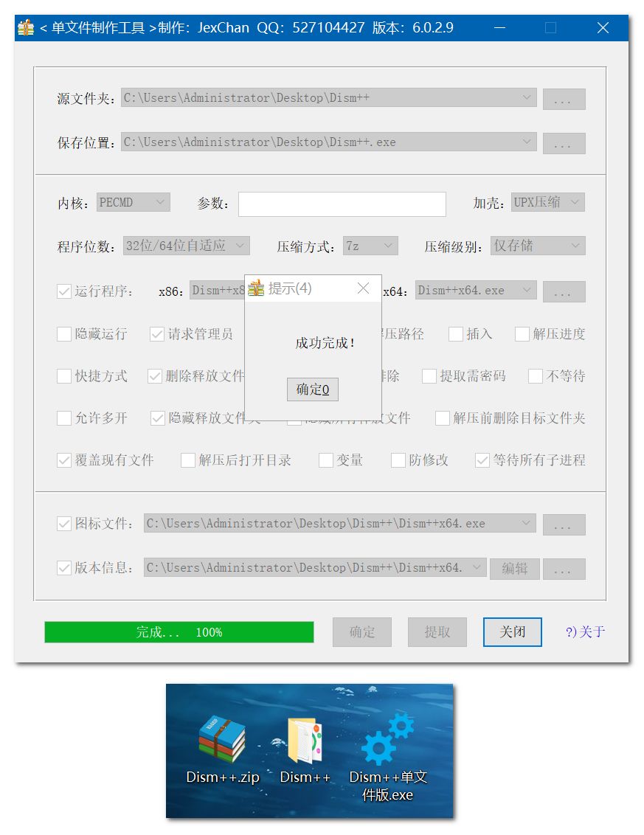Enable the 隐藏运行 checkbox
The height and width of the screenshot is (835, 644).
point(64,334)
